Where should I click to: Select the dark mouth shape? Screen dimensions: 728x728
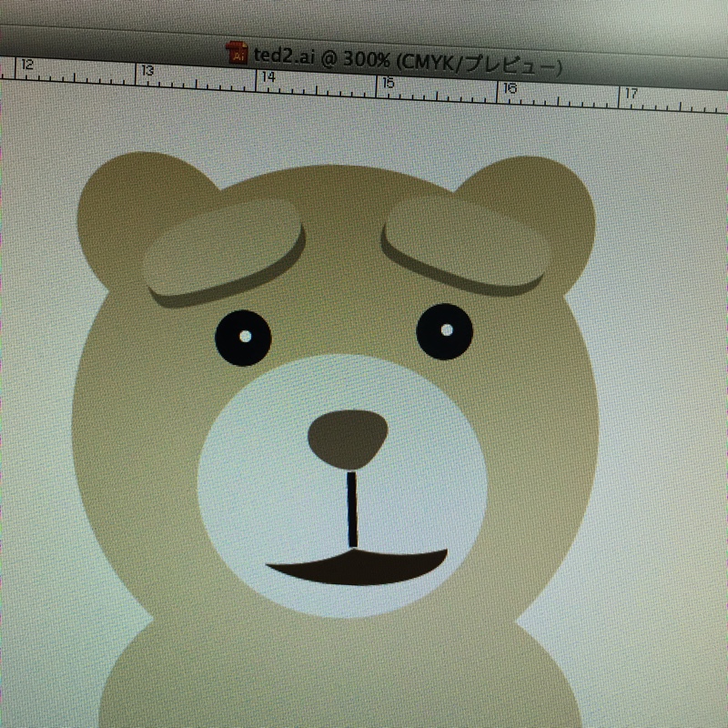pos(357,567)
